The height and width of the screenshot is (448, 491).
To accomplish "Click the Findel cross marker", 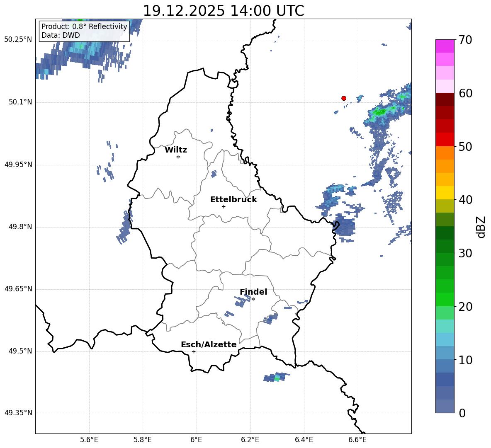I will (x=253, y=299).
